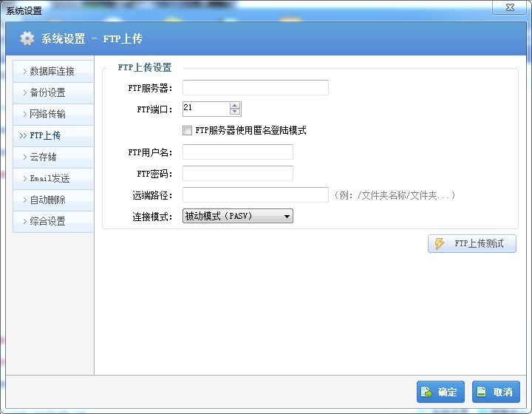Screen dimensions: 532x414
Task: Open 自动删除 settings
Action: (x=53, y=200)
